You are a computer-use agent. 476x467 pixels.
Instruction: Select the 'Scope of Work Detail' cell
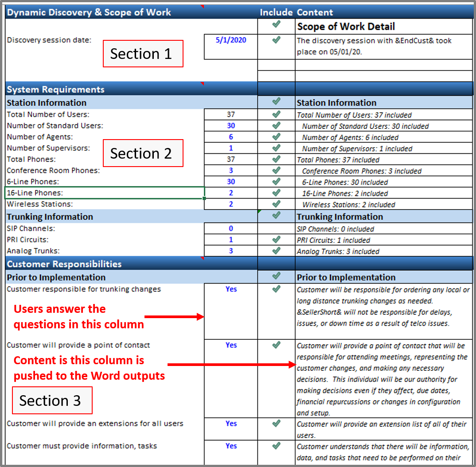pos(384,27)
